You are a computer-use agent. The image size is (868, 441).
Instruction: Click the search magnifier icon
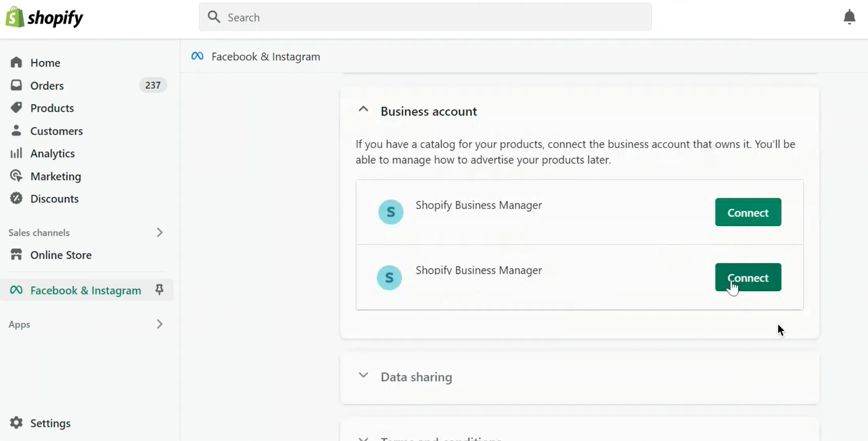(x=214, y=17)
